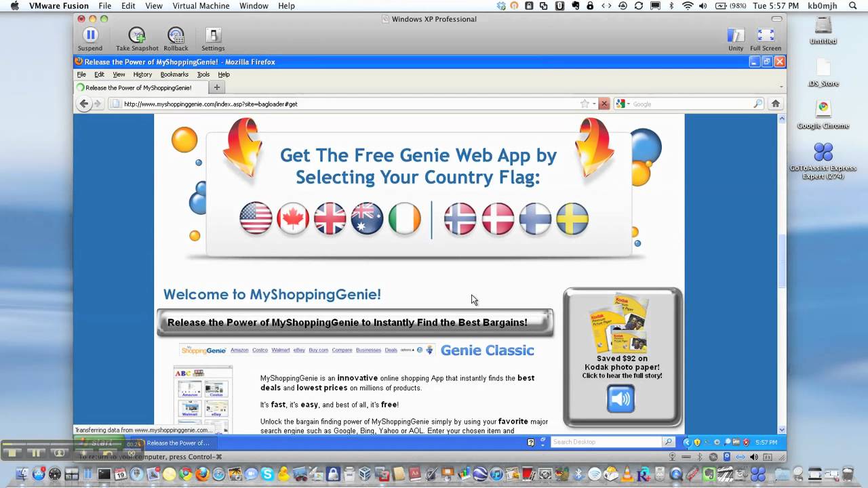868x488 pixels.
Task: Go back using Firefox back arrow
Action: click(x=84, y=104)
